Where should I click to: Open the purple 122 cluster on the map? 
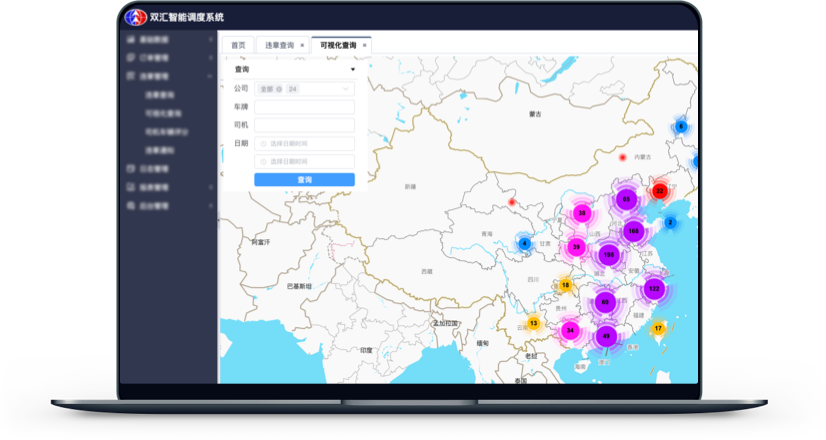click(x=653, y=289)
